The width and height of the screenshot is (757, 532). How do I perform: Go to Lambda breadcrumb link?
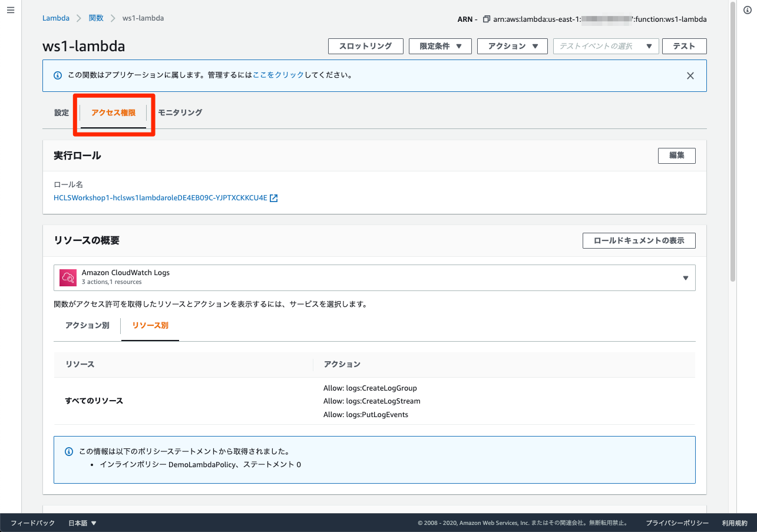point(56,18)
